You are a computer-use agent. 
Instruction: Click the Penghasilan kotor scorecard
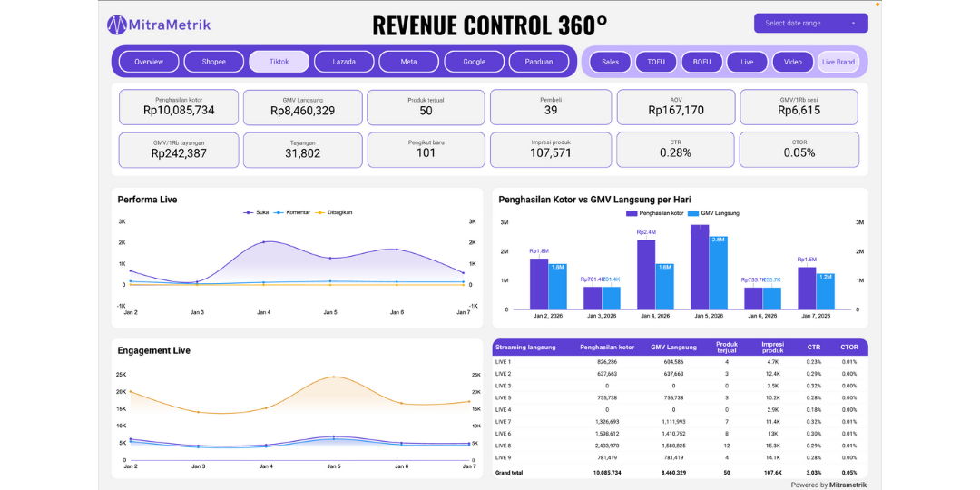pyautogui.click(x=179, y=106)
